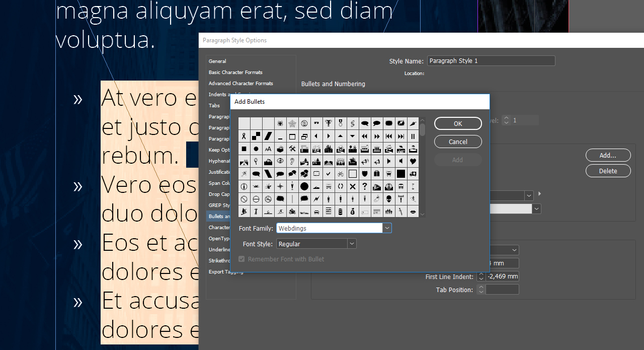This screenshot has height=350, width=644.
Task: Open Basic Character Formats section
Action: pyautogui.click(x=235, y=72)
